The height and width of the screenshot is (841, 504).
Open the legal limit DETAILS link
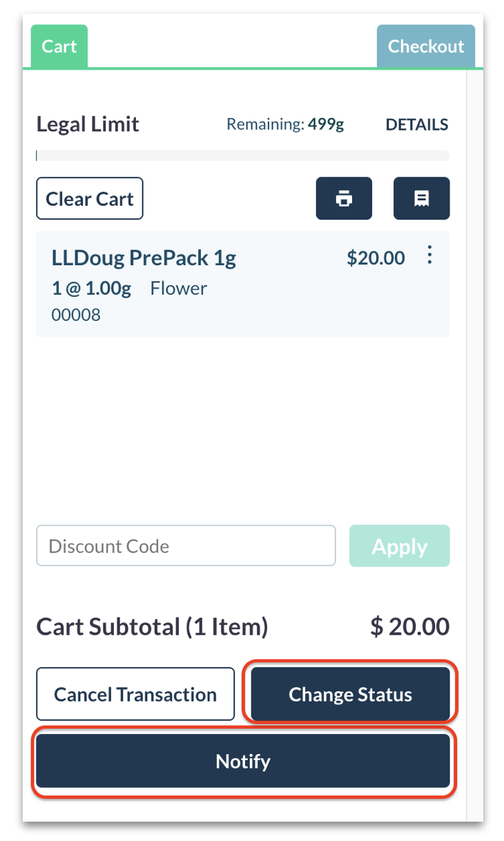click(417, 125)
